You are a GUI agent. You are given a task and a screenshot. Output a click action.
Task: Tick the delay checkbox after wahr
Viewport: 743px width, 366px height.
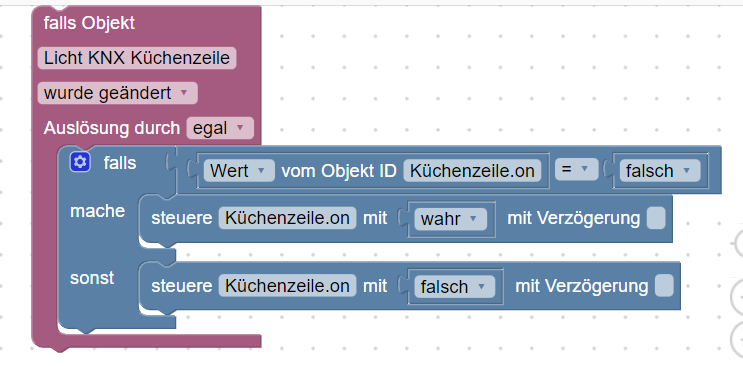(656, 219)
